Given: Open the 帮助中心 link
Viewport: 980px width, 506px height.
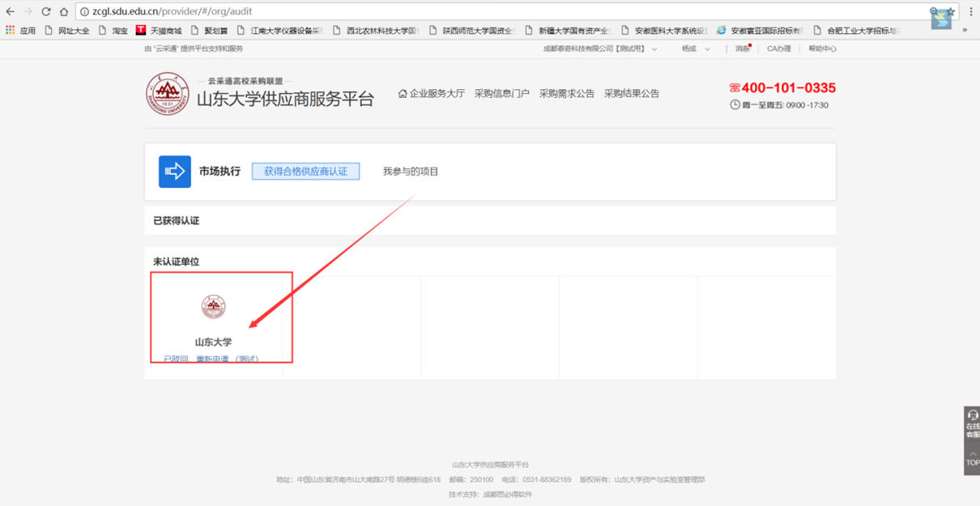Looking at the screenshot, I should [821, 49].
